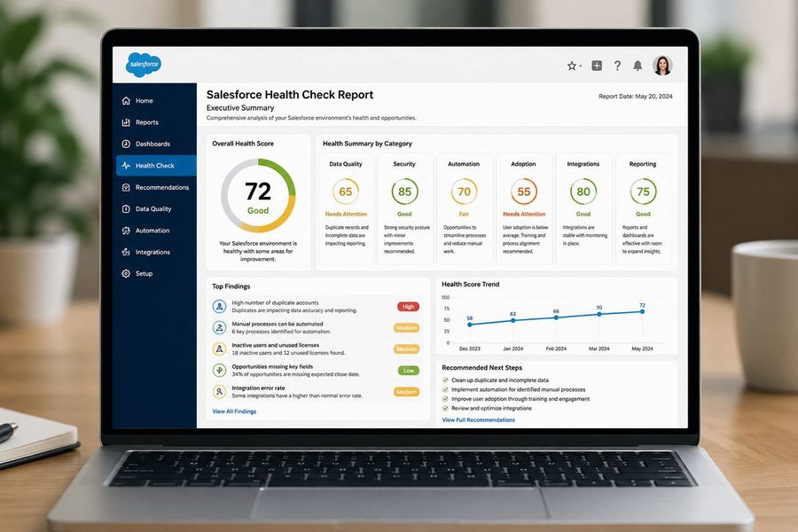Image resolution: width=798 pixels, height=532 pixels.
Task: Open the notifications bell
Action: 638,65
